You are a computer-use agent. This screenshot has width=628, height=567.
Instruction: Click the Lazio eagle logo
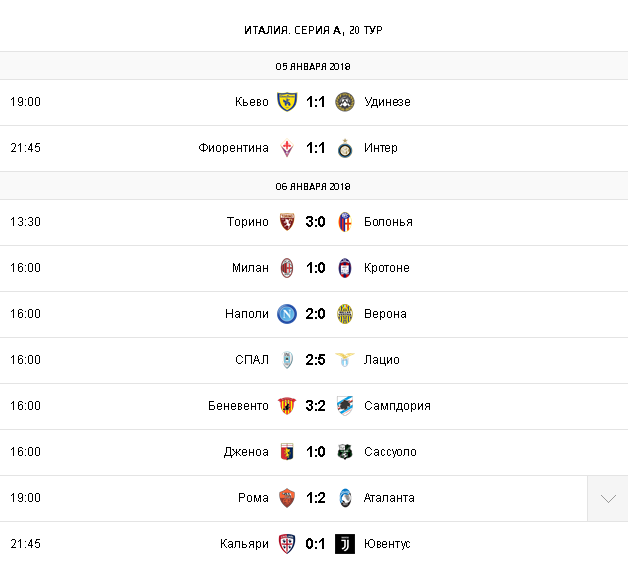(x=344, y=360)
